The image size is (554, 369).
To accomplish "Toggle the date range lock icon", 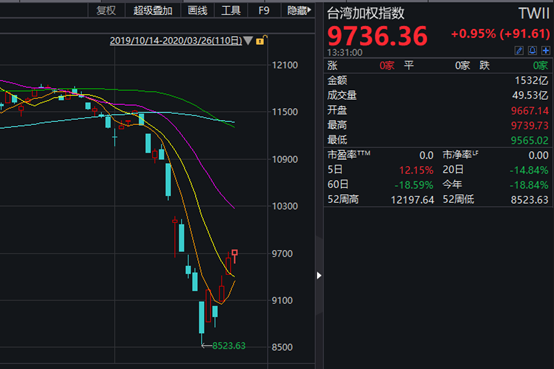I will pyautogui.click(x=261, y=40).
